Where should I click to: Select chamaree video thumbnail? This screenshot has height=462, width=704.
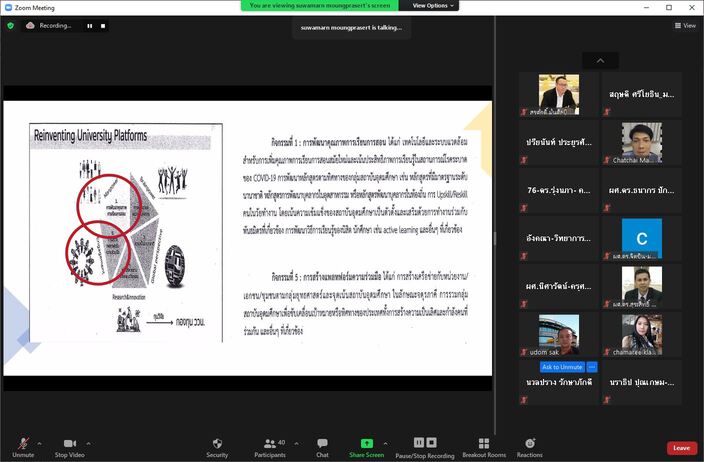(x=642, y=335)
